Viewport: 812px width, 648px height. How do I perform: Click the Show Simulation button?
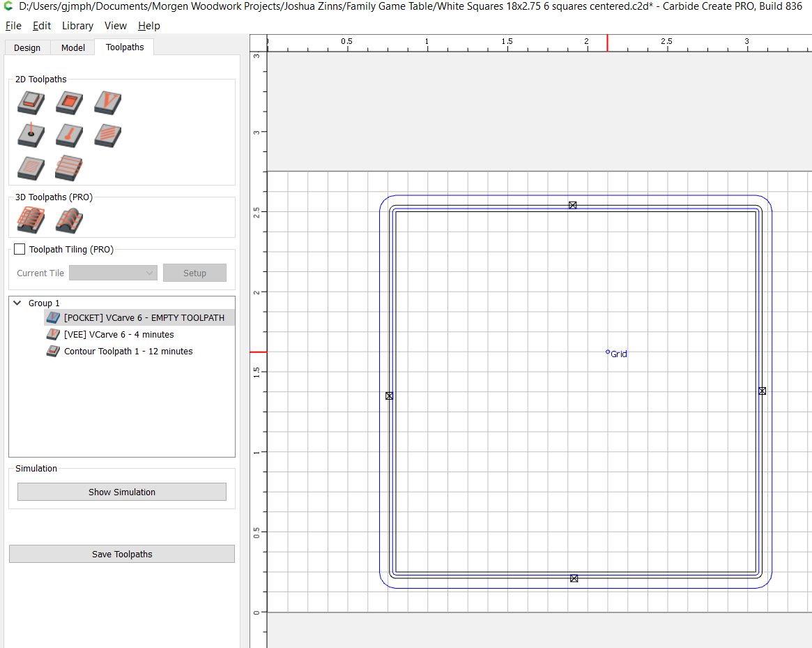(122, 492)
